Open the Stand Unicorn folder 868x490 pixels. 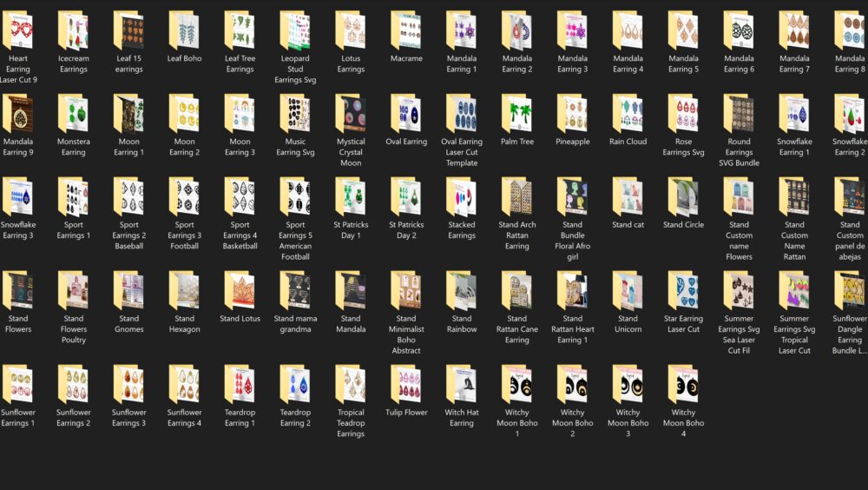628,291
